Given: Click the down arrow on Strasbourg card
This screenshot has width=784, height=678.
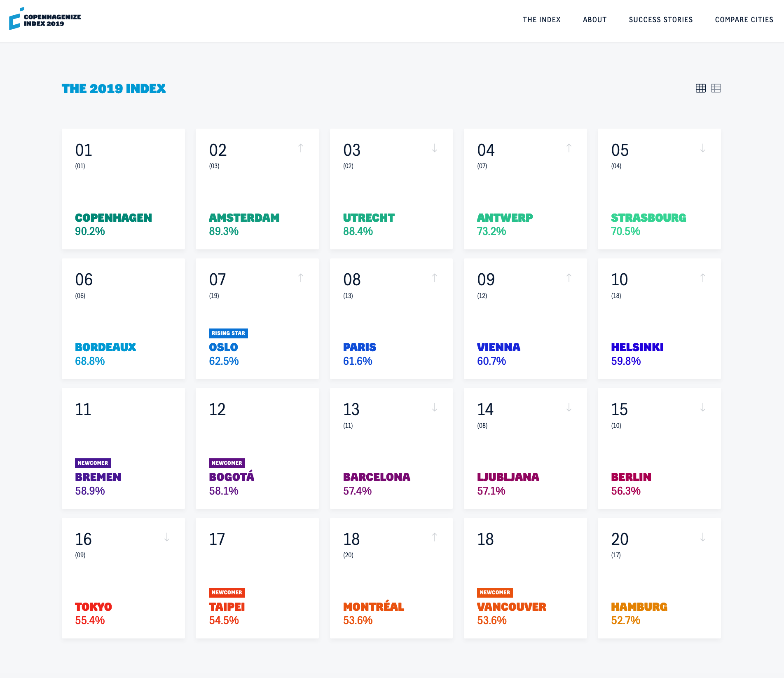Looking at the screenshot, I should point(703,148).
